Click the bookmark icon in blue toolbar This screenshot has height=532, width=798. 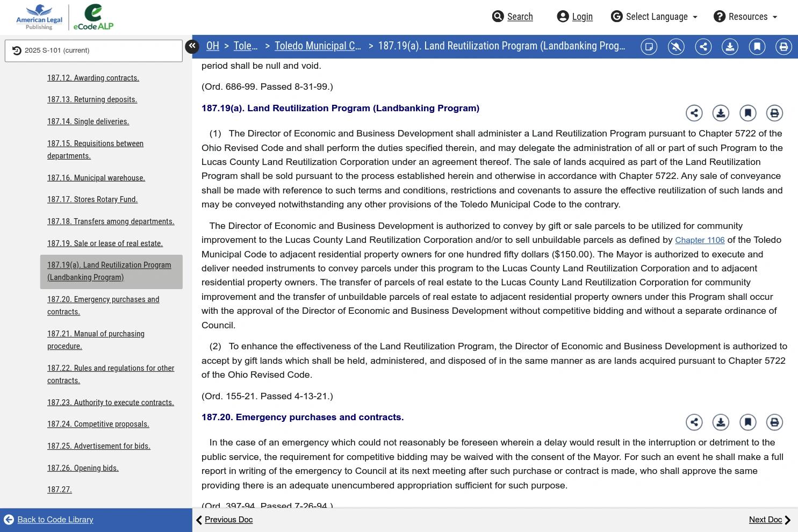click(x=757, y=47)
